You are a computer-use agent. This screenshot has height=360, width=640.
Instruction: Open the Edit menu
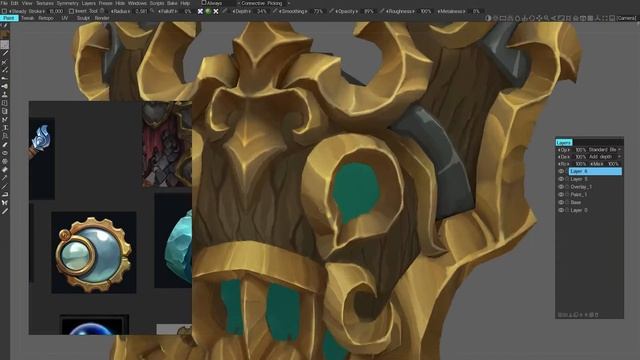14,3
